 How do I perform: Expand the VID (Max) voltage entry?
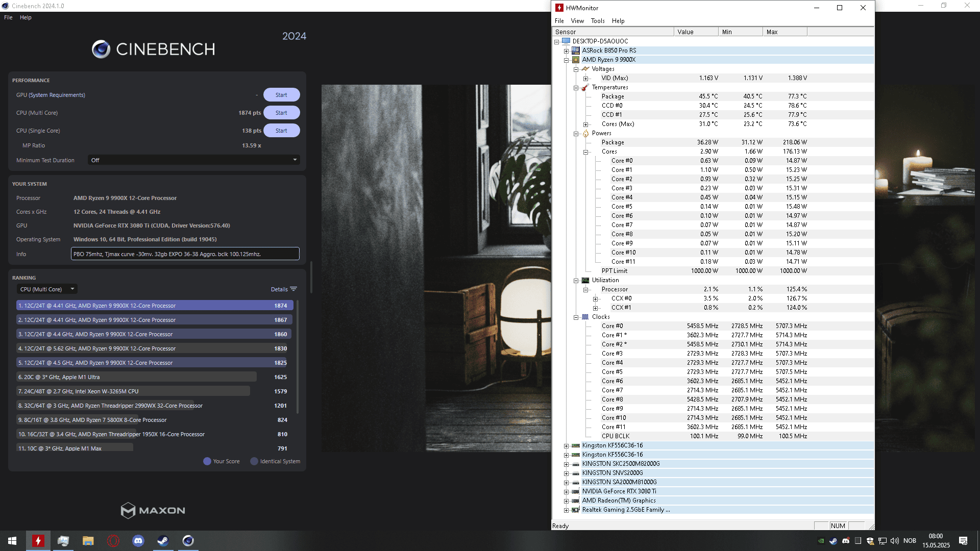coord(585,79)
